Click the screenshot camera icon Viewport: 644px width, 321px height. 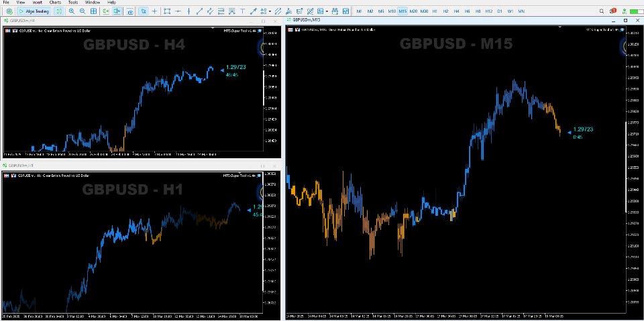(130, 11)
